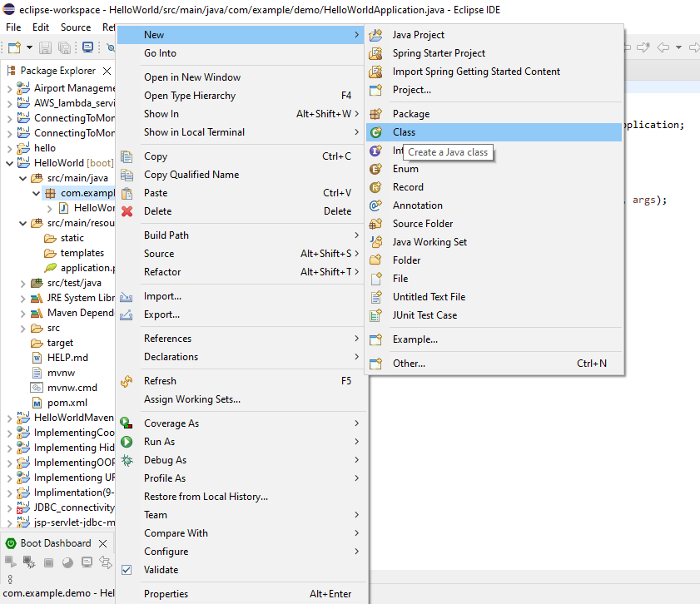Click the green Run As icon

pyautogui.click(x=127, y=442)
